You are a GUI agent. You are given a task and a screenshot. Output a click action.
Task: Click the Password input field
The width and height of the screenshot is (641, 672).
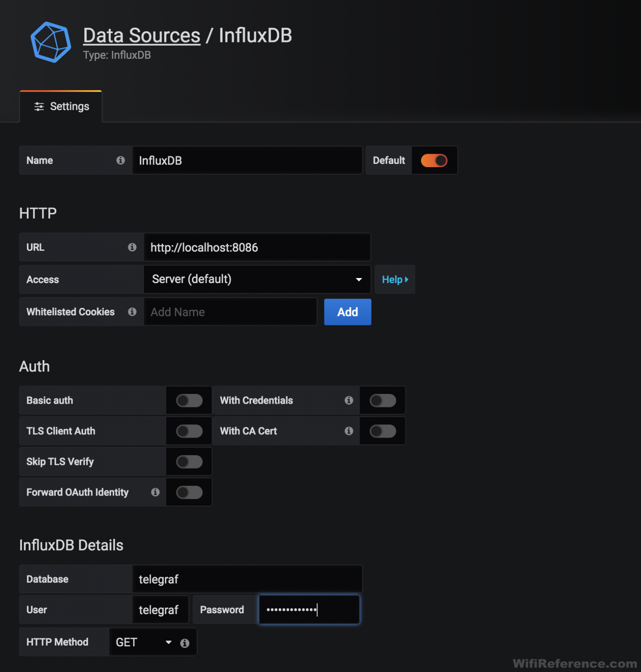(x=309, y=609)
